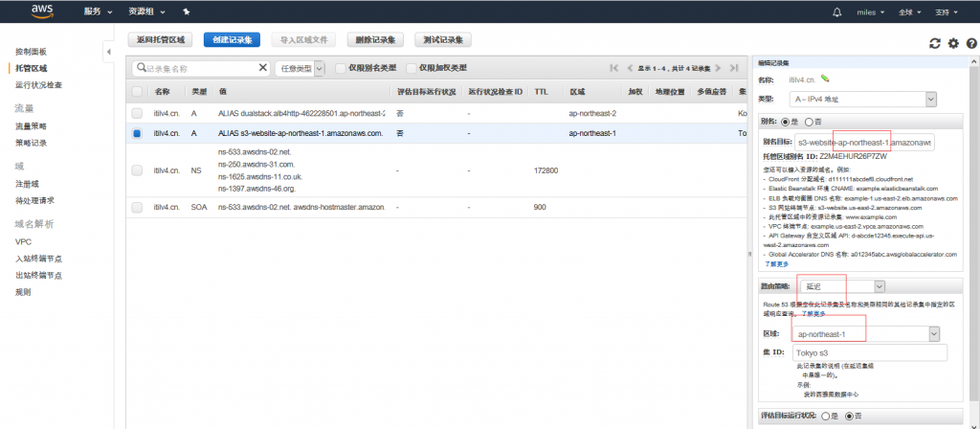This screenshot has width=980, height=429.
Task: Enable the 仅限加权类型 filter checkbox
Action: coord(412,68)
